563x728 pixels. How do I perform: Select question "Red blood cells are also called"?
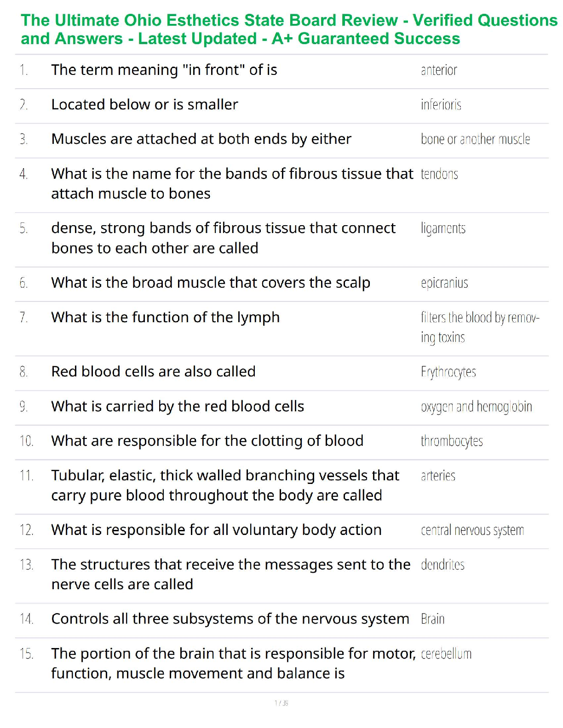point(153,372)
